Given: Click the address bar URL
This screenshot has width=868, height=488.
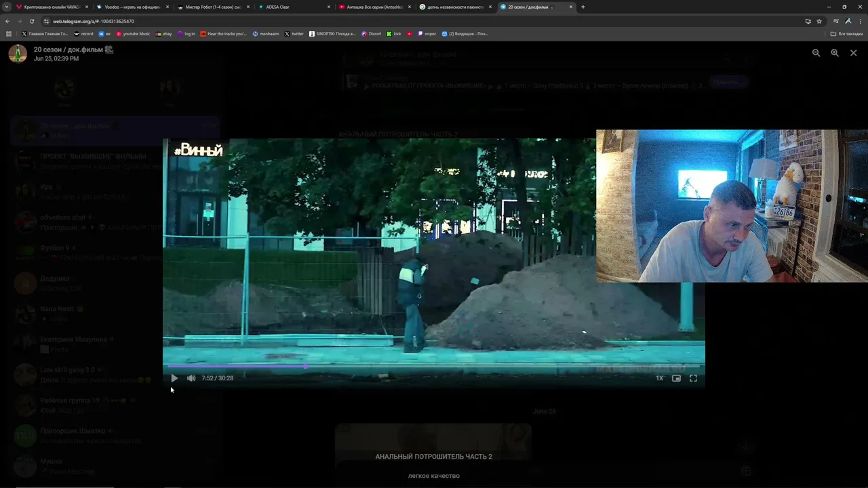Looking at the screenshot, I should pyautogui.click(x=94, y=21).
